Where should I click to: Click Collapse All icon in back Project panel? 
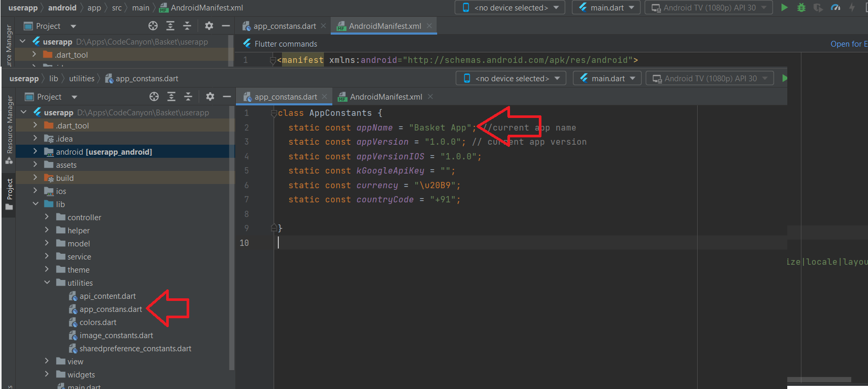pyautogui.click(x=187, y=26)
